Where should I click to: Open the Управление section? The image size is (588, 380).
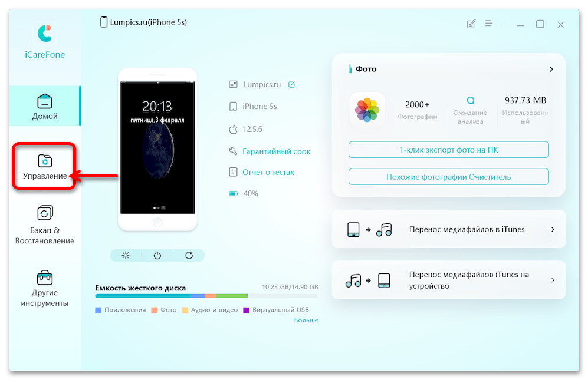point(45,166)
